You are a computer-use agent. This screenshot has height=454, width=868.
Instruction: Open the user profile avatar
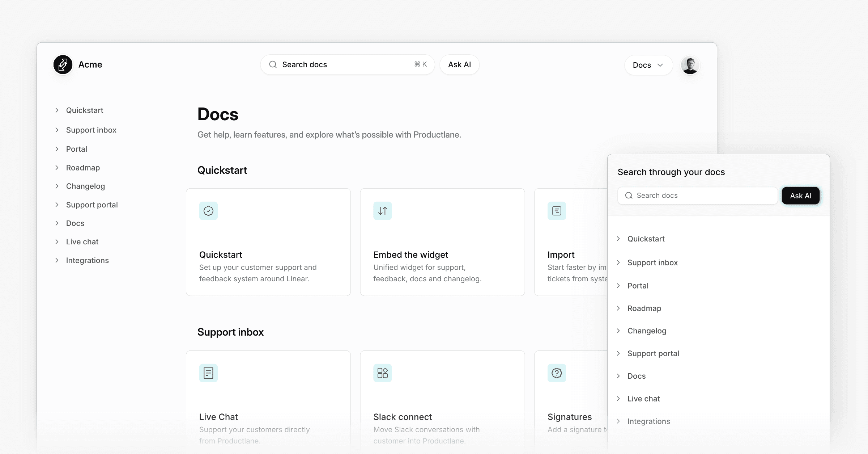pyautogui.click(x=690, y=65)
